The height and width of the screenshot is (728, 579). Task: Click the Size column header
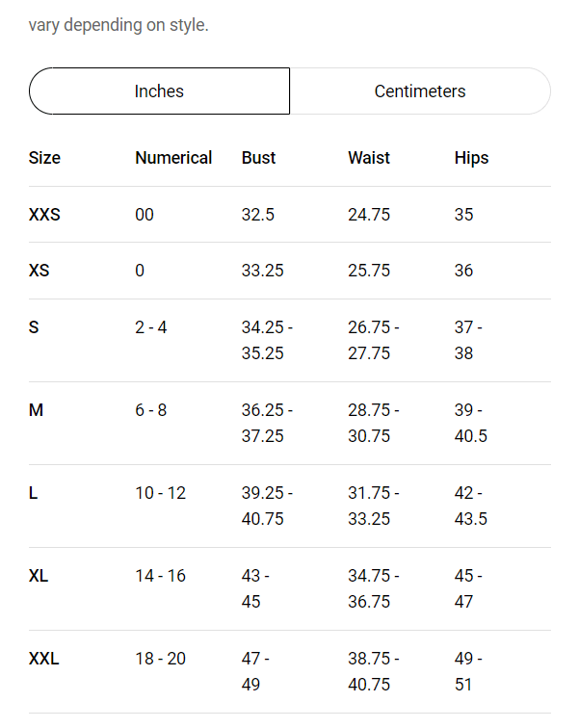tap(44, 158)
